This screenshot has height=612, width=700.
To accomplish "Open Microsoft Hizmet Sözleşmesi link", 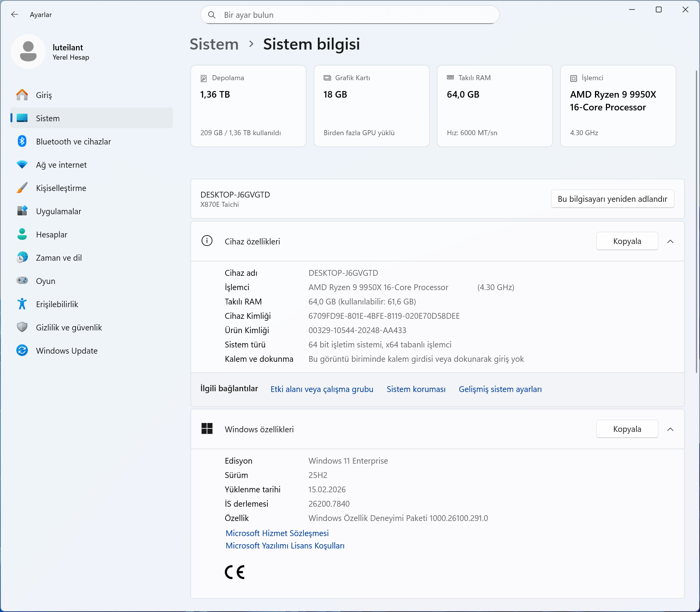I will [x=277, y=533].
